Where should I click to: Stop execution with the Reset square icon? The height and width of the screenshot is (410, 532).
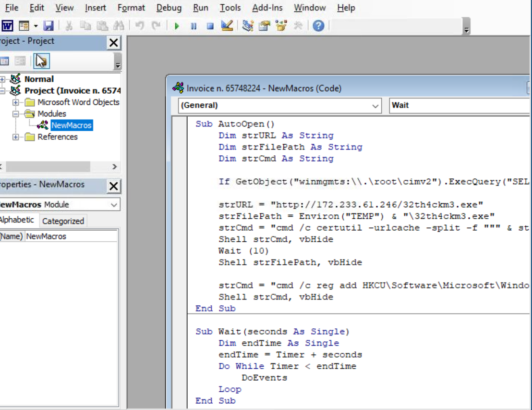[210, 26]
